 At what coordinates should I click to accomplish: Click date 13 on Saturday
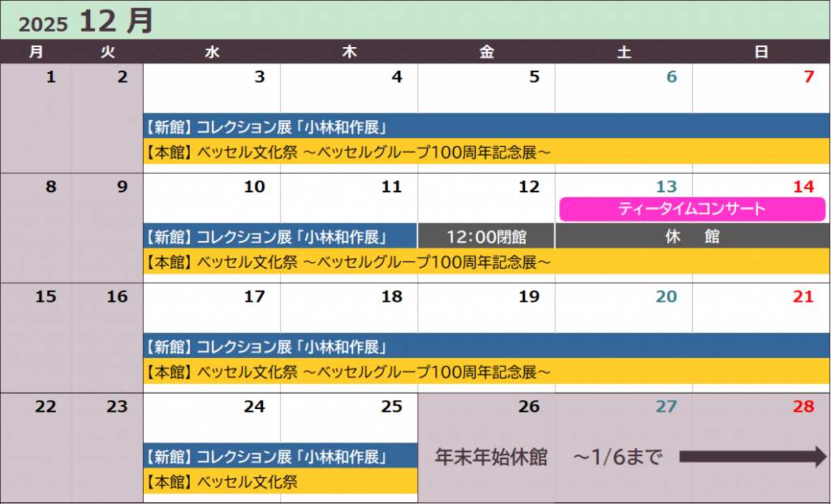pyautogui.click(x=665, y=187)
